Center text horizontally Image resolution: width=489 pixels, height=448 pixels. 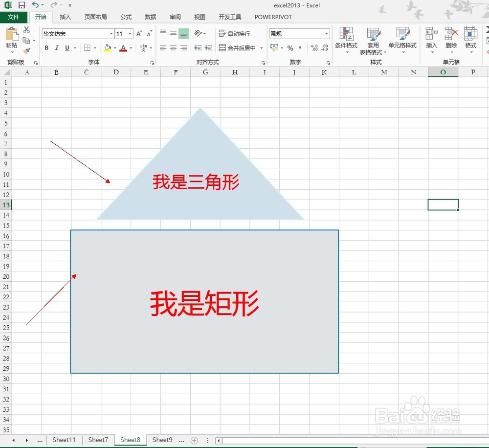pyautogui.click(x=174, y=48)
